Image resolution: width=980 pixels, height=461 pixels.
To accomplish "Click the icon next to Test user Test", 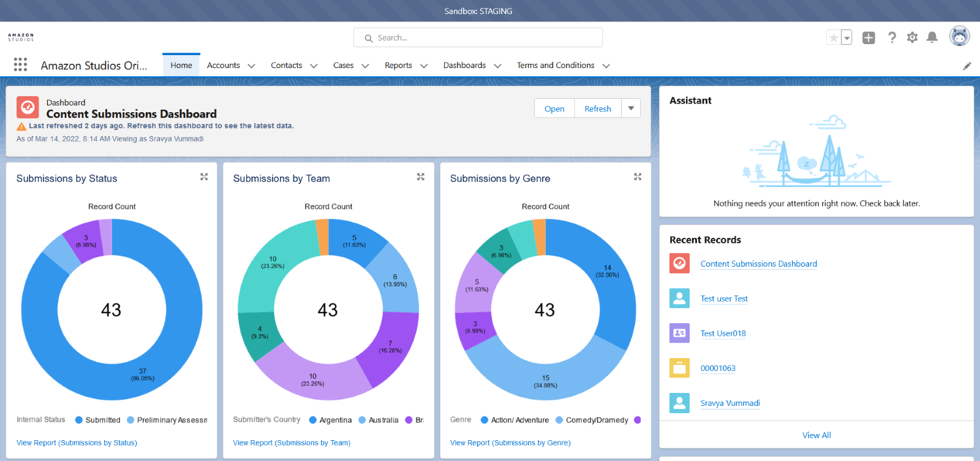I will click(x=679, y=299).
